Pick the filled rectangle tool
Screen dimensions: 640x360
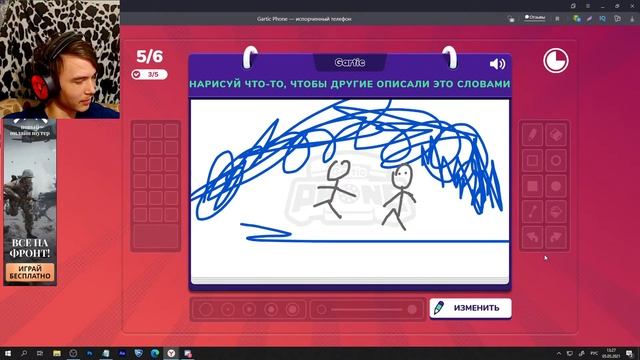point(532,186)
